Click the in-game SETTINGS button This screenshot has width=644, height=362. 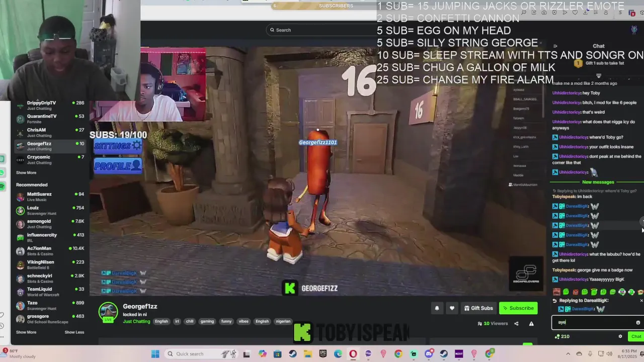pos(118,146)
